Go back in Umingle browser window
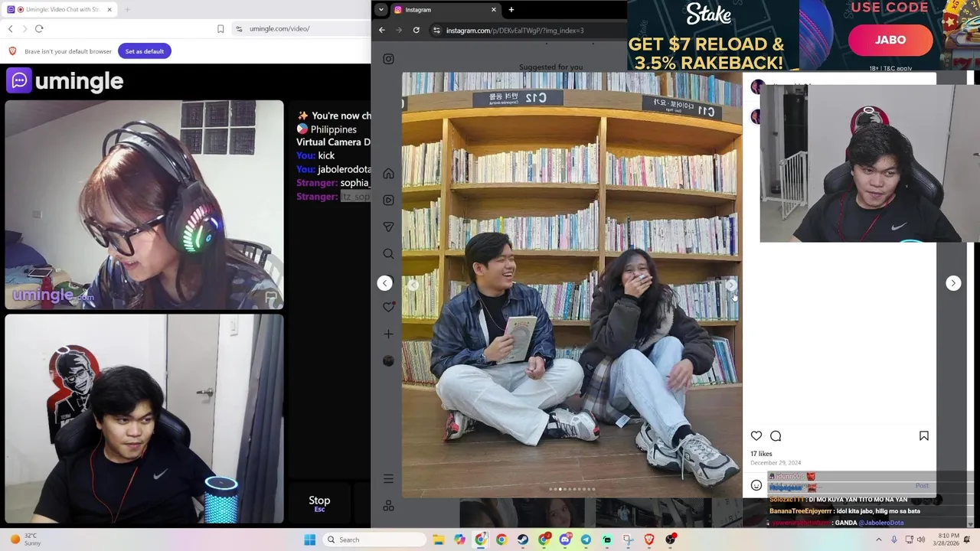Screen dimensions: 980x551 pos(10,28)
